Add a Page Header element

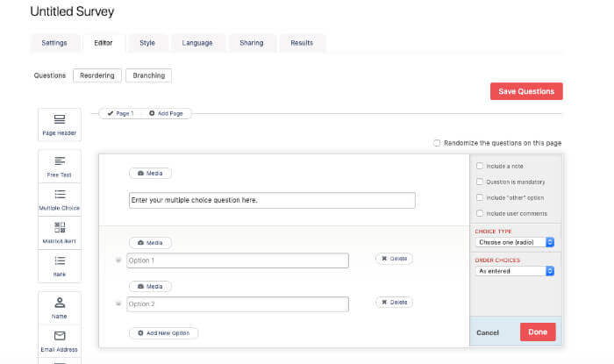(60, 125)
